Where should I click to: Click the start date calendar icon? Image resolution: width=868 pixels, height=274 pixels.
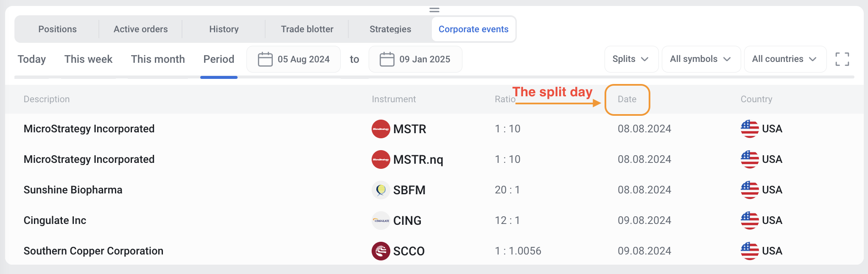265,59
